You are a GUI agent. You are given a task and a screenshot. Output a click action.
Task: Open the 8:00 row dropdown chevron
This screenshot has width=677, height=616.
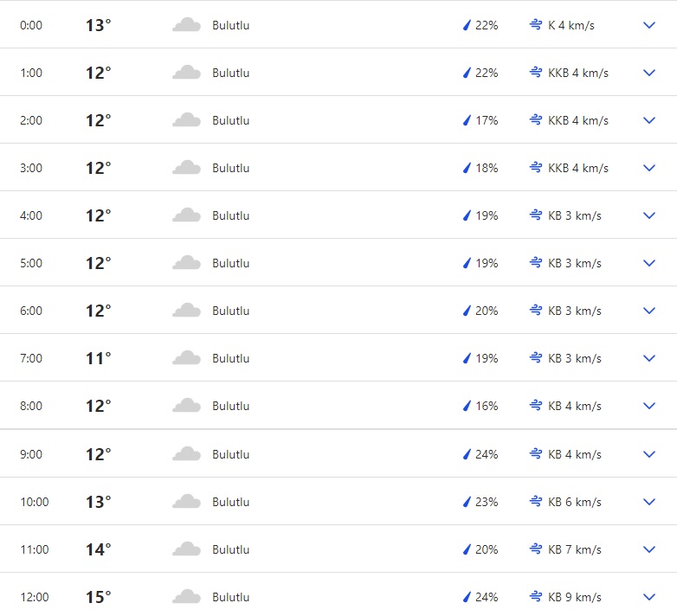649,406
